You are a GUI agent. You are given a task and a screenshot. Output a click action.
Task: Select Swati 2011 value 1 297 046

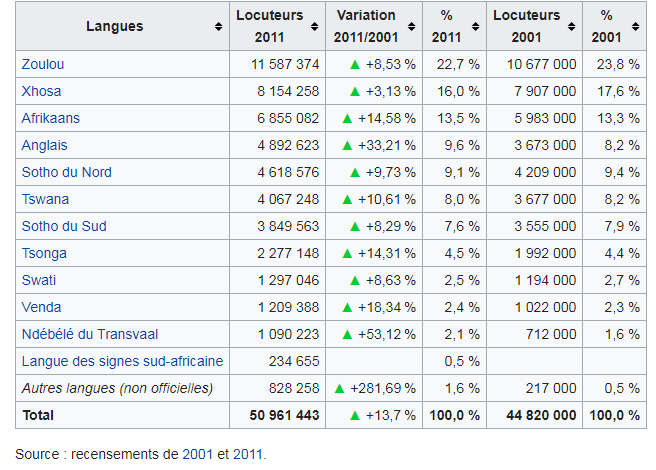tap(288, 280)
